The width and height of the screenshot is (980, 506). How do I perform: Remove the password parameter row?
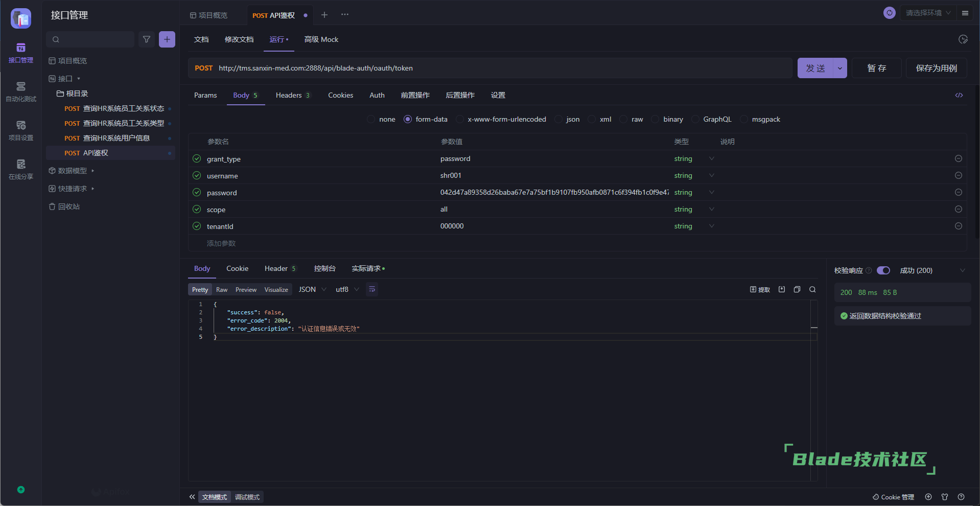tap(959, 192)
